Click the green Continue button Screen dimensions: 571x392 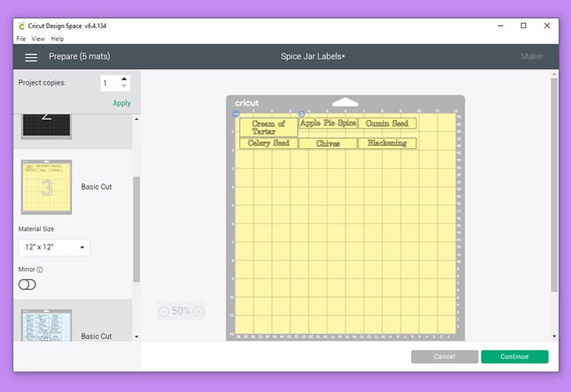(515, 357)
